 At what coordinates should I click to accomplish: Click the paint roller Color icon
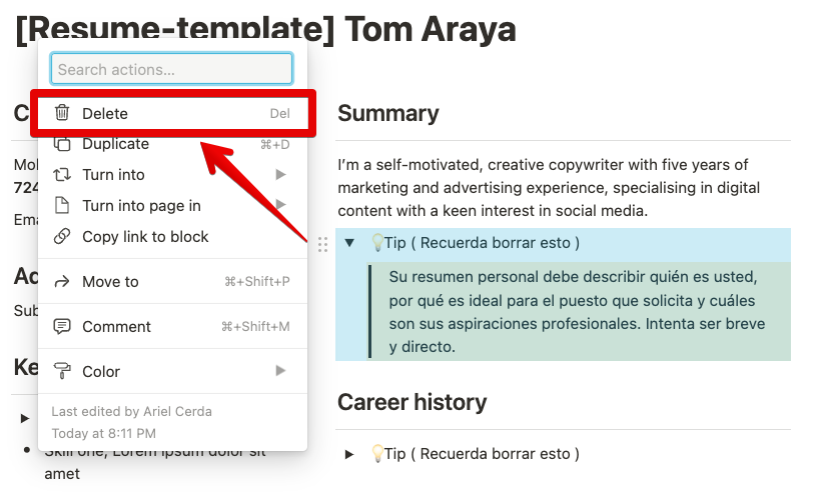62,371
